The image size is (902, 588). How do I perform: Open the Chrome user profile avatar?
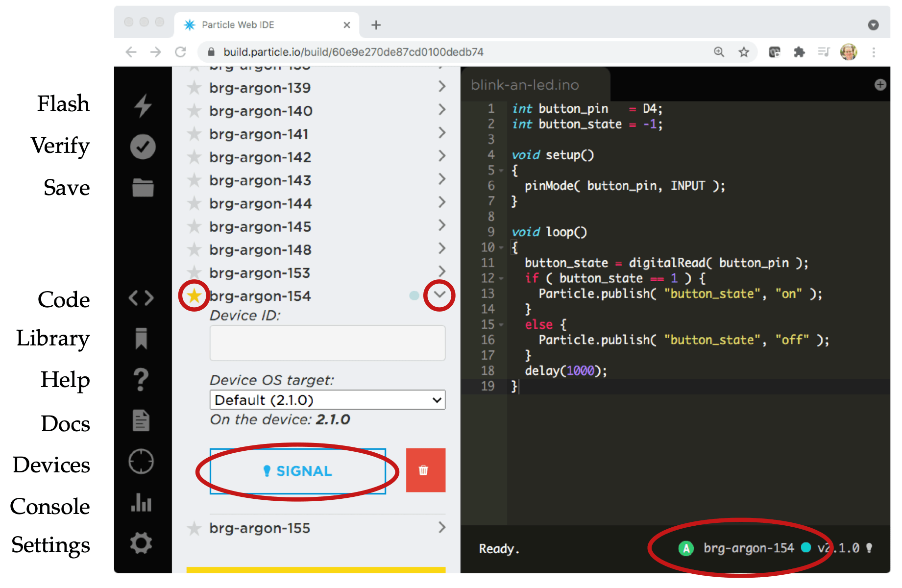pos(849,51)
